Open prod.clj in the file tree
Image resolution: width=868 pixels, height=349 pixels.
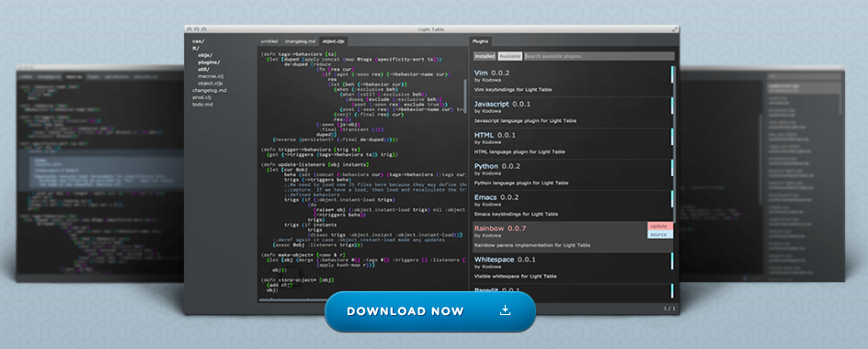pyautogui.click(x=202, y=96)
